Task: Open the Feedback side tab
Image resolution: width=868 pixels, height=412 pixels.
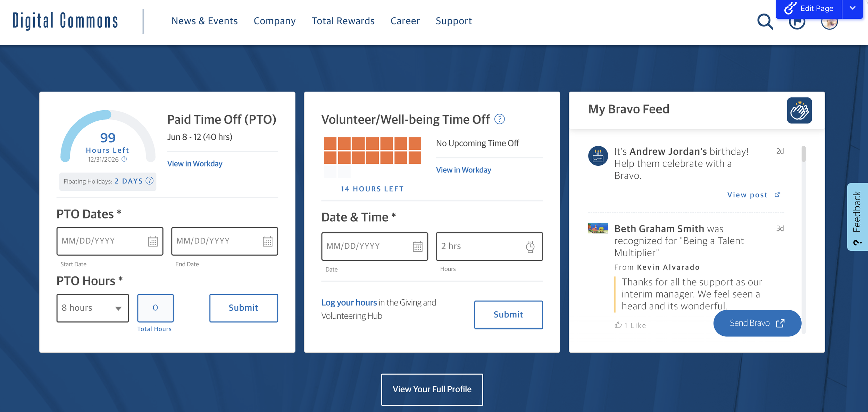Action: point(857,217)
